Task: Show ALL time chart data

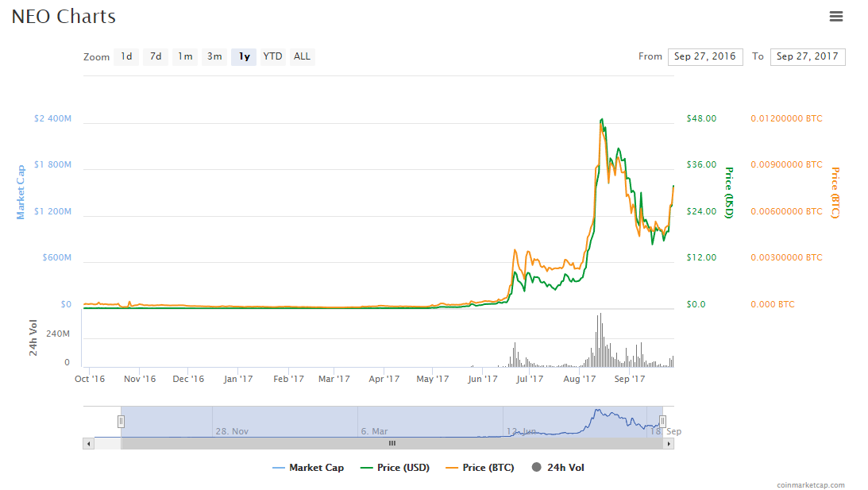Action: (302, 56)
